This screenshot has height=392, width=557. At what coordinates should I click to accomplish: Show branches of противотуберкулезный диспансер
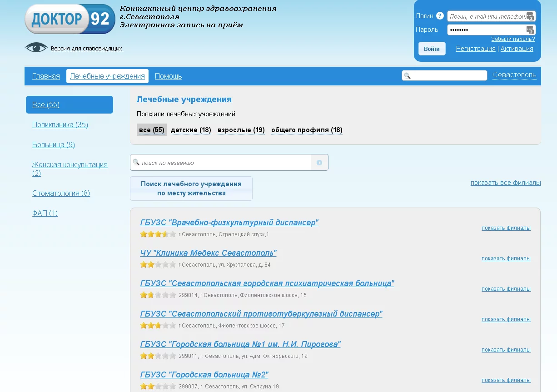(x=506, y=319)
